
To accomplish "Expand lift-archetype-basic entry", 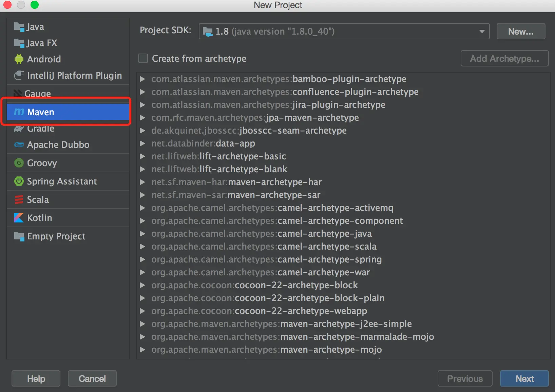I will tap(142, 156).
